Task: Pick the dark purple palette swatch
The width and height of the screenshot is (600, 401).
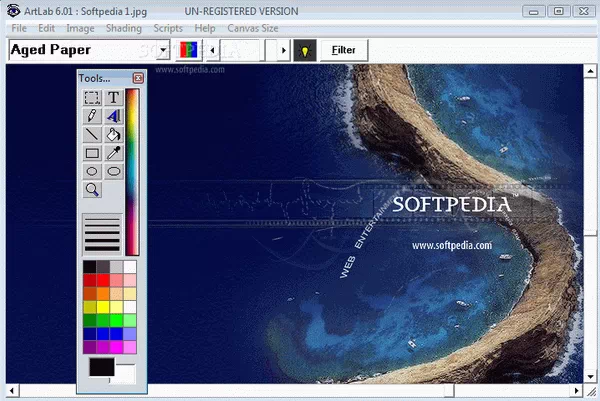Action: (90, 347)
